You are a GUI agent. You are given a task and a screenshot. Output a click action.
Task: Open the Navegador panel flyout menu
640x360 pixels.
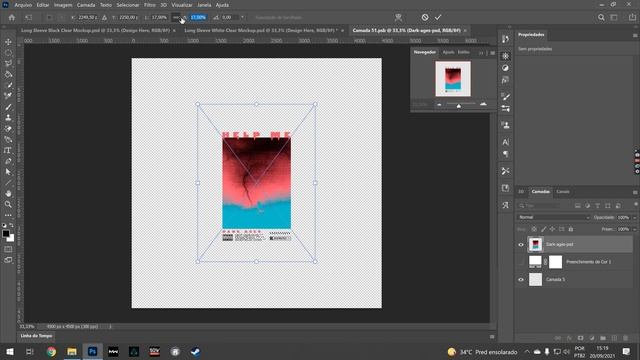click(493, 53)
